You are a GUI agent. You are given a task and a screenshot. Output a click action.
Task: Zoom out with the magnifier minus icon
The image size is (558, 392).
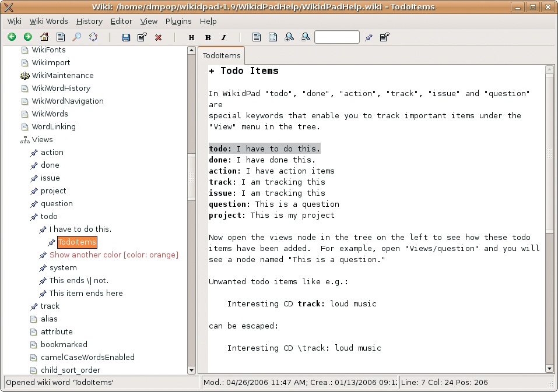point(306,37)
